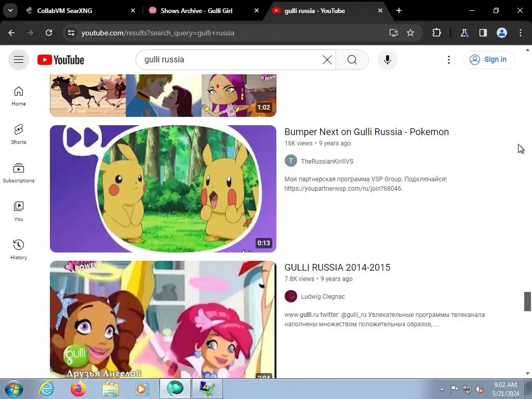Open Shorts in the sidebar
This screenshot has height=399, width=532.
pyautogui.click(x=19, y=135)
